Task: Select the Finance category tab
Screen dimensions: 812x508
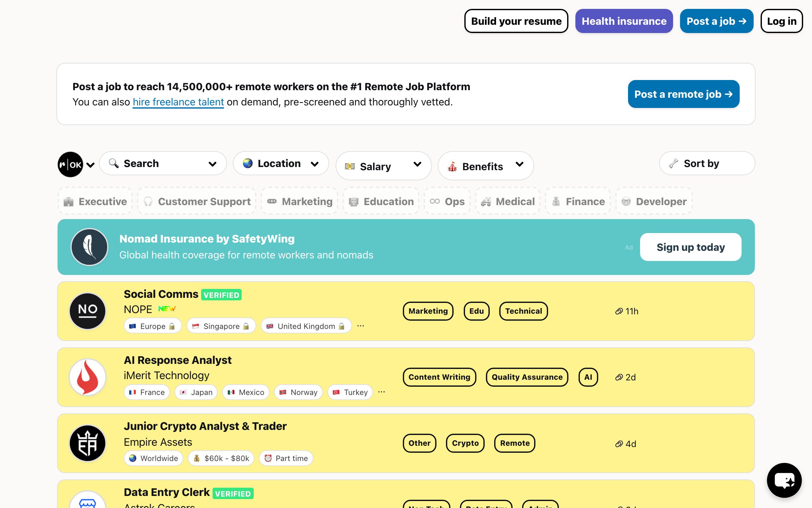Action: tap(578, 201)
